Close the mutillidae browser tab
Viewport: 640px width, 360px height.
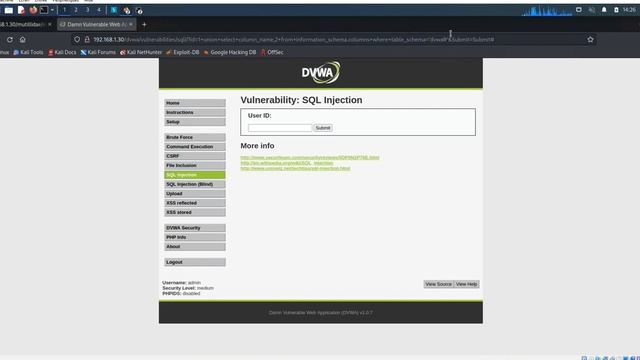tap(50, 24)
